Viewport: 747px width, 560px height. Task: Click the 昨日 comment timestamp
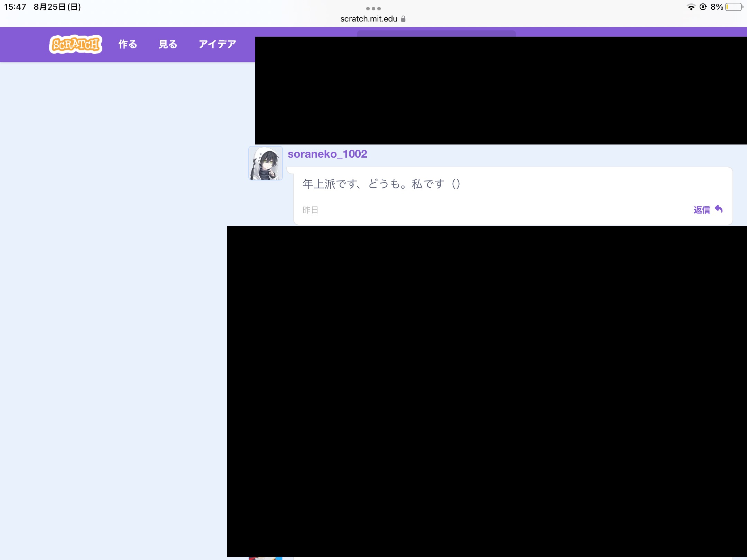pyautogui.click(x=310, y=210)
